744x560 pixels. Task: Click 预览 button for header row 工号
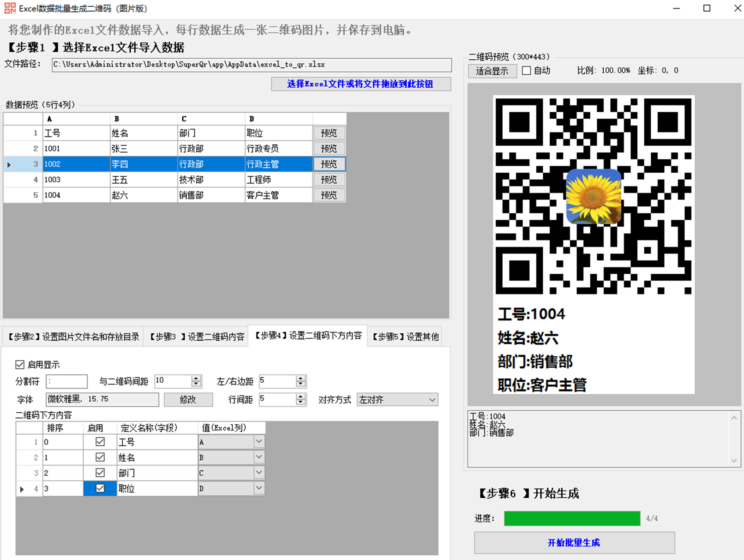point(329,133)
